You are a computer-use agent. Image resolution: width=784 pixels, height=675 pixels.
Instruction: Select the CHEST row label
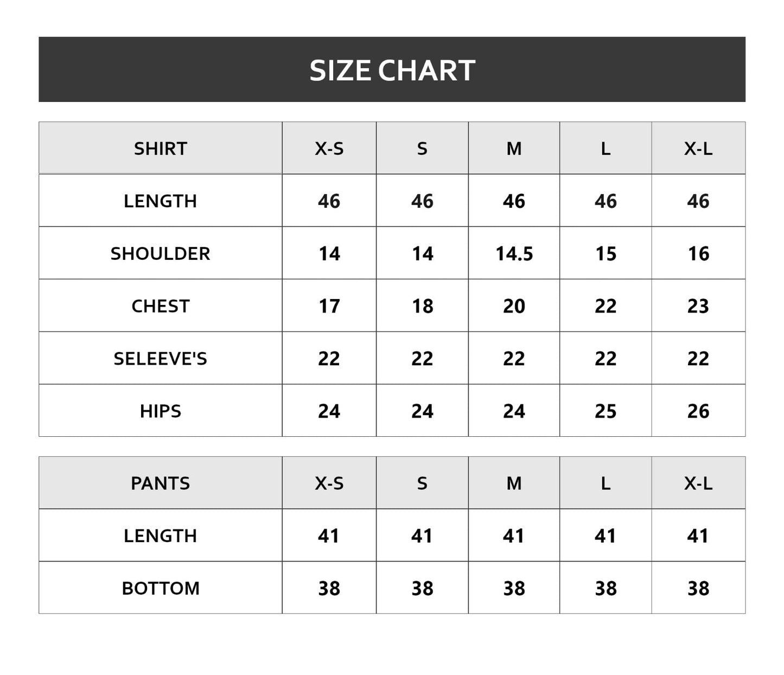click(161, 307)
